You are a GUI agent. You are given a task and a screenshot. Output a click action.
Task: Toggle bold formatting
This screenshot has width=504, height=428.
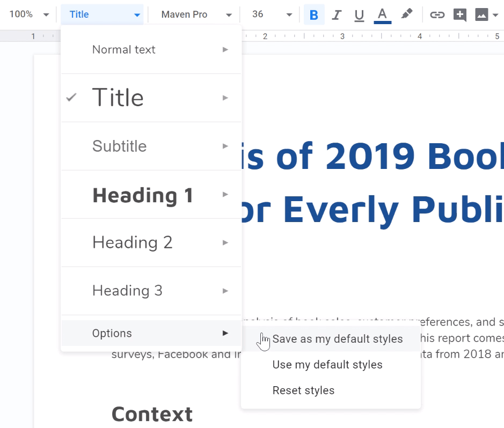coord(313,14)
